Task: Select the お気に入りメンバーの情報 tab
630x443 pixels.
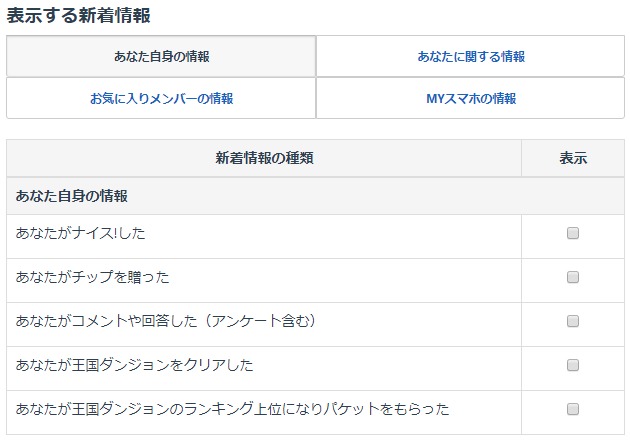Action: [161, 98]
